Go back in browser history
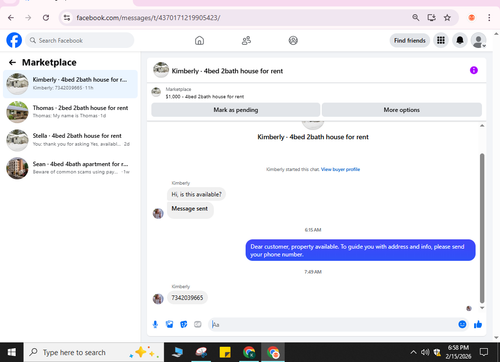Image resolution: width=500 pixels, height=362 pixels. click(x=11, y=18)
